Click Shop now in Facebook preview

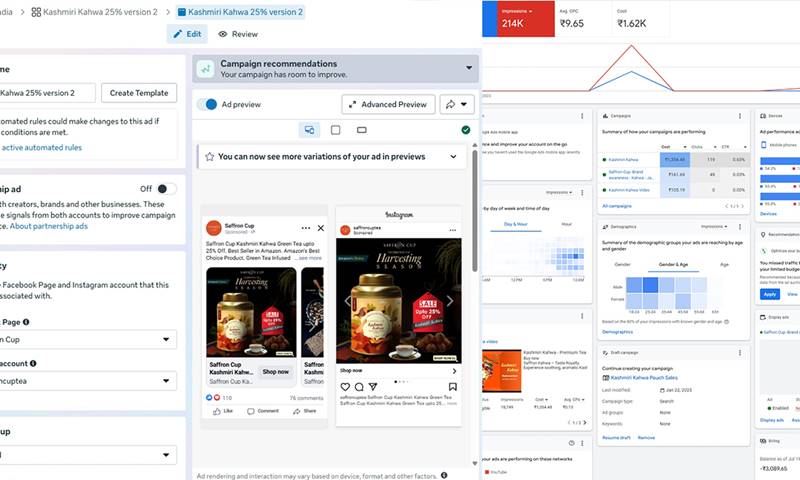click(276, 372)
